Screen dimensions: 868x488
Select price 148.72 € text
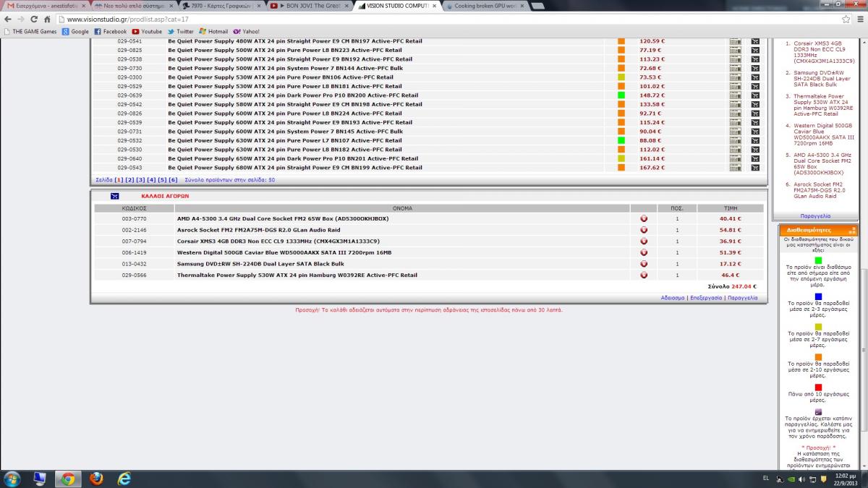pyautogui.click(x=652, y=95)
